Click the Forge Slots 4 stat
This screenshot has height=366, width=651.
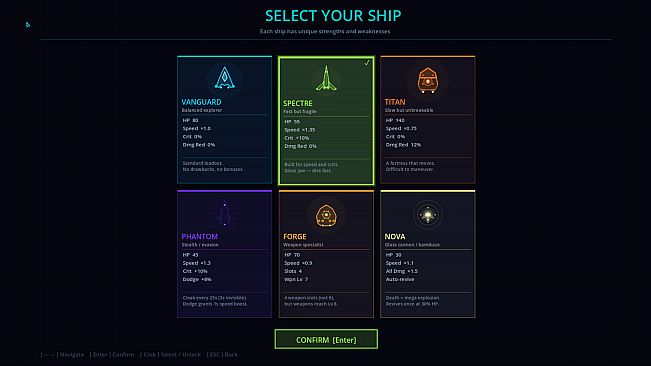click(x=293, y=271)
